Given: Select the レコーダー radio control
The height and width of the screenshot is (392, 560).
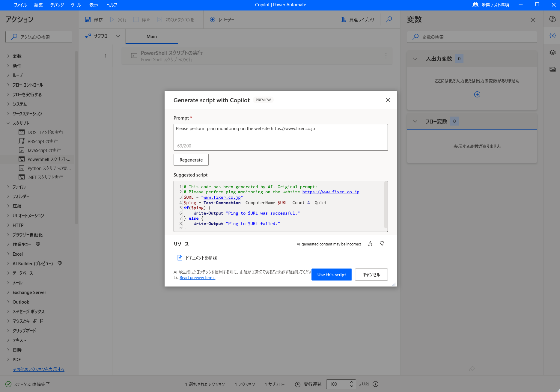Looking at the screenshot, I should click(213, 19).
